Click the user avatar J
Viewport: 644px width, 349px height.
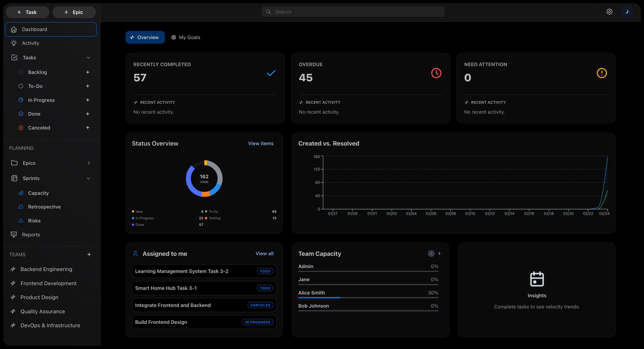627,12
